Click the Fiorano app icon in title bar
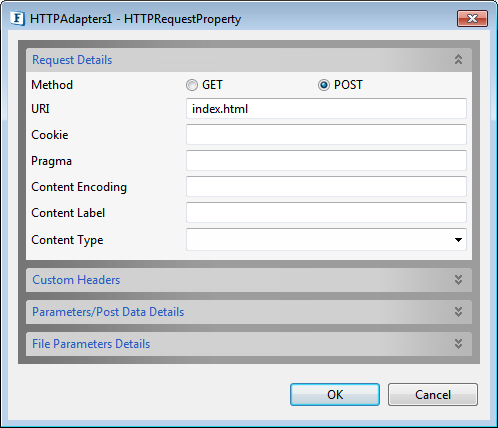This screenshot has width=498, height=428. pos(17,19)
